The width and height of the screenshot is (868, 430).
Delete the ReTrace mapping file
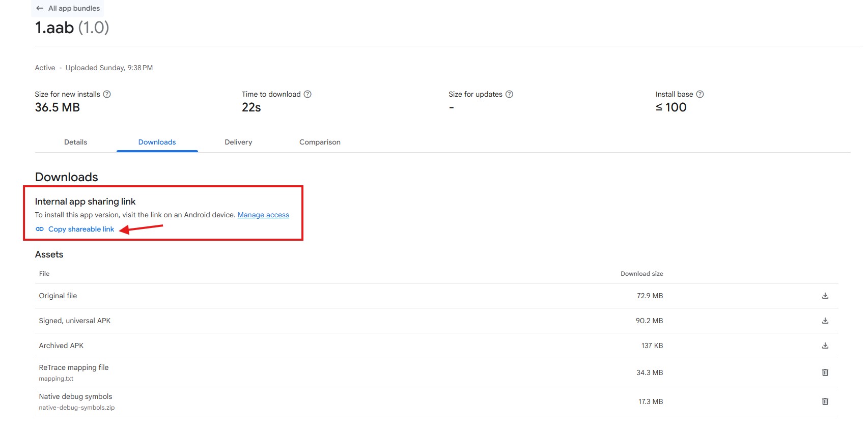(825, 372)
